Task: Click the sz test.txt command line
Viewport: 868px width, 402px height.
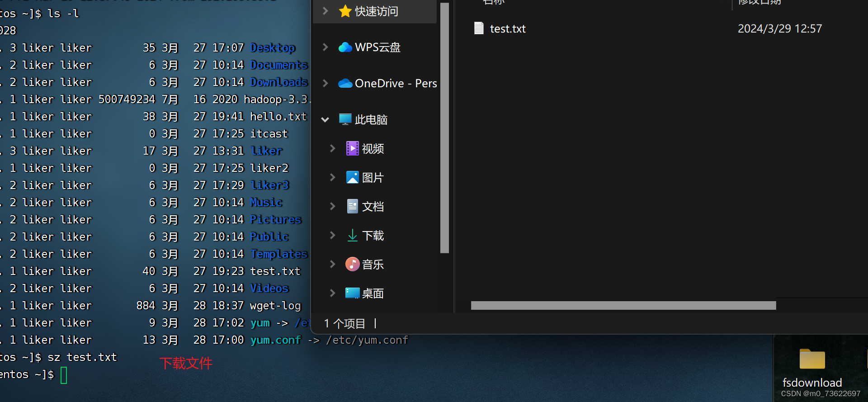Action: (82, 357)
